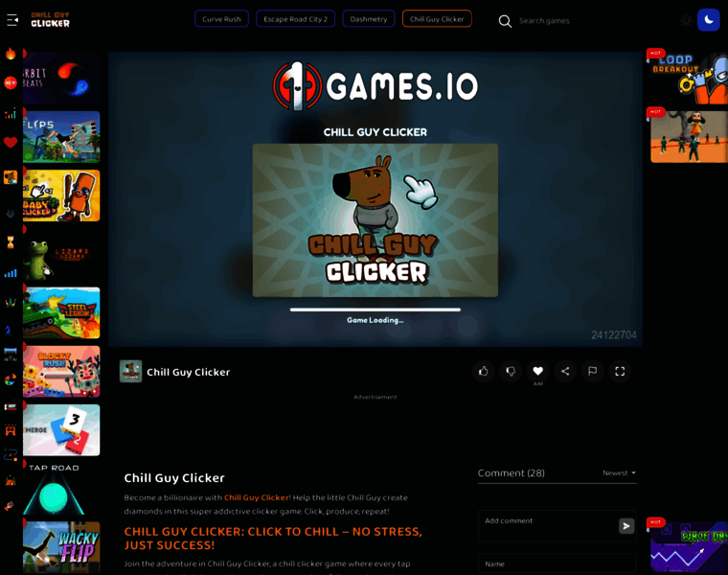Open the Flips game thumbnail
This screenshot has height=575, width=728.
pyautogui.click(x=61, y=136)
